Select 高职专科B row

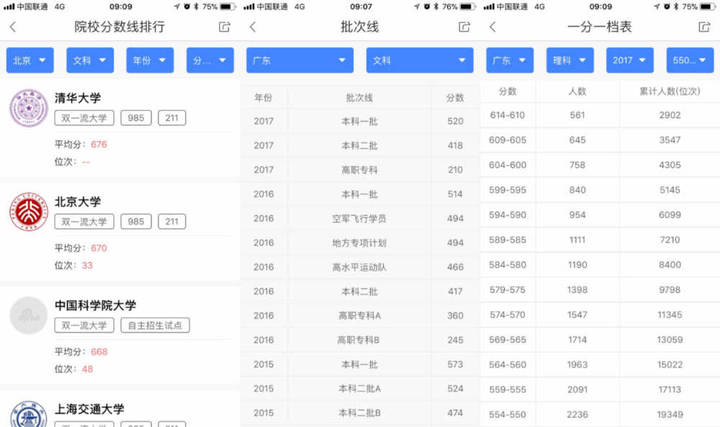coord(360,340)
